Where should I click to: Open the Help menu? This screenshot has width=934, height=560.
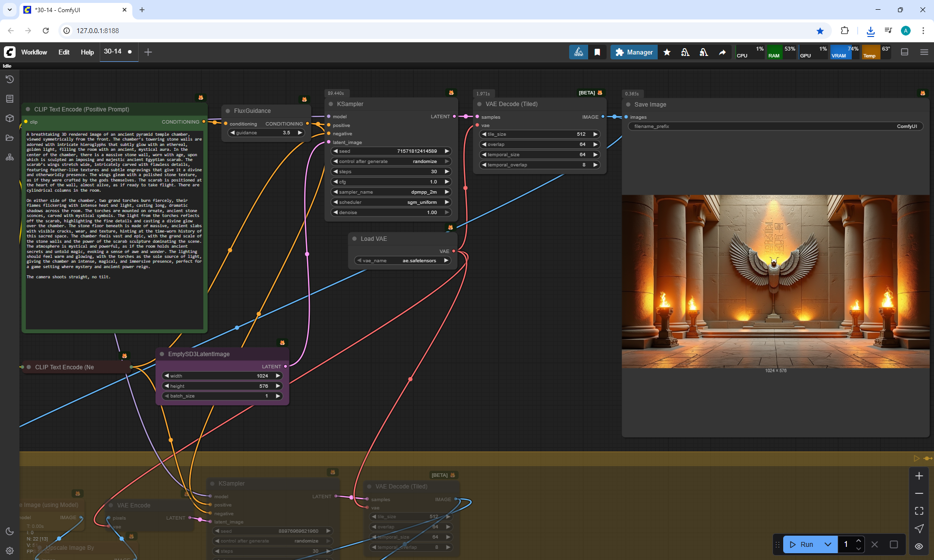tap(87, 52)
